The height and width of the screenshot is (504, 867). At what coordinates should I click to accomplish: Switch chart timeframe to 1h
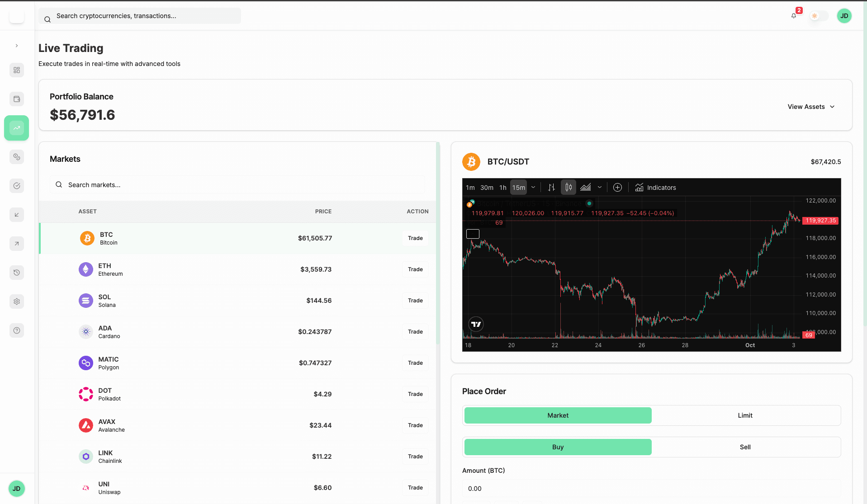[x=502, y=187]
